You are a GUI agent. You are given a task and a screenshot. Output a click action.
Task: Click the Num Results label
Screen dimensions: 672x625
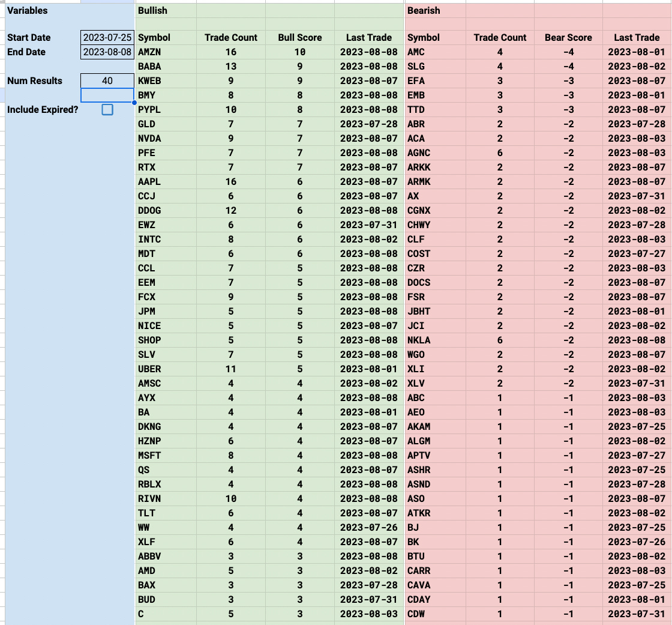pyautogui.click(x=35, y=80)
